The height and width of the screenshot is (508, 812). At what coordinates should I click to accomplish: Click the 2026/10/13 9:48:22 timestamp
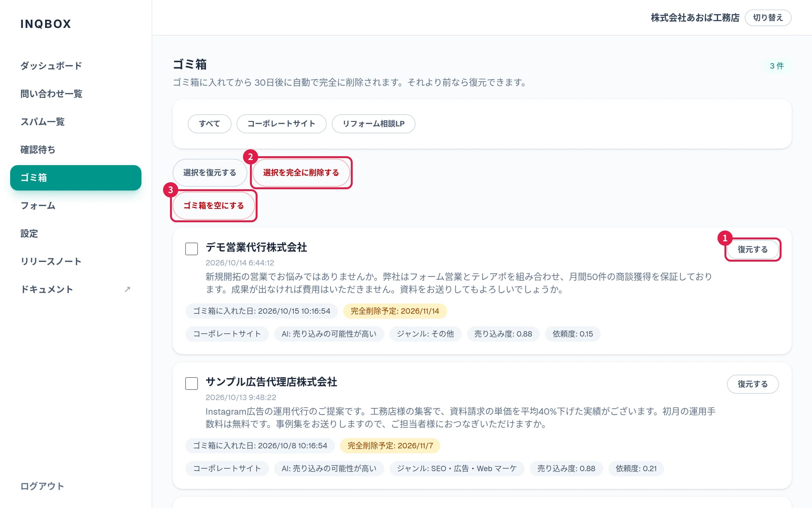[241, 398]
